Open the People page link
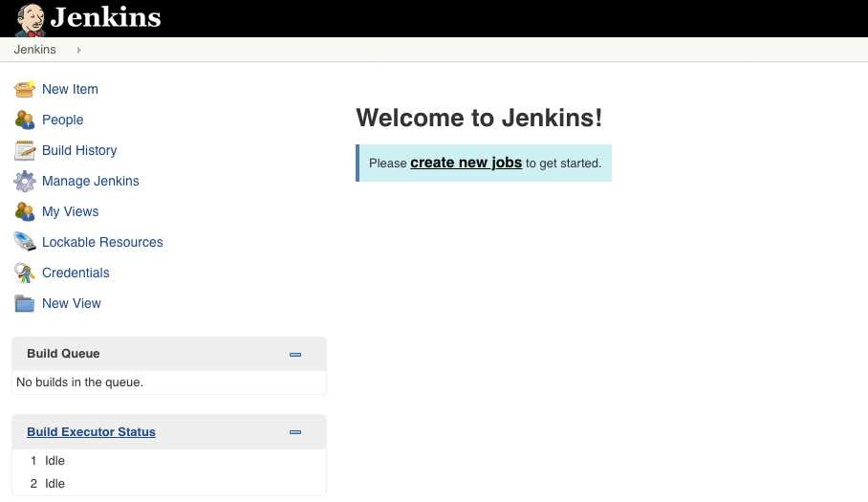 [62, 120]
